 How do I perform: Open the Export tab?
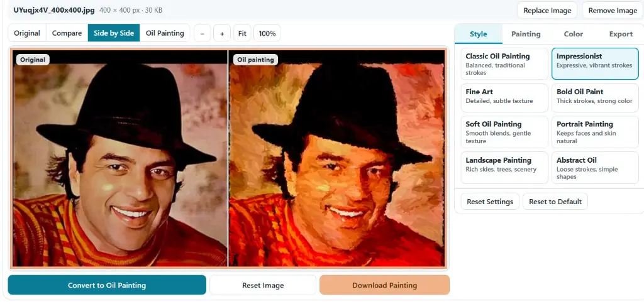tap(621, 34)
